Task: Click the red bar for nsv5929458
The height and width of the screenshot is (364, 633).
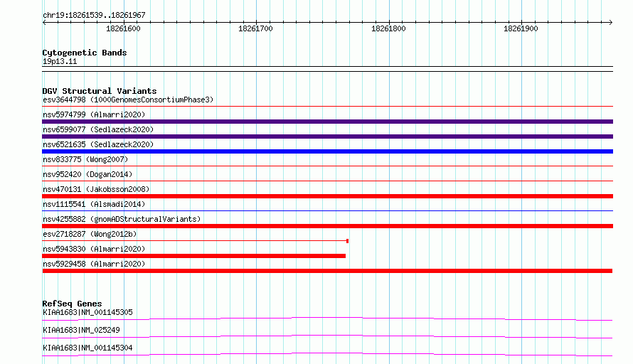Action: 327,271
